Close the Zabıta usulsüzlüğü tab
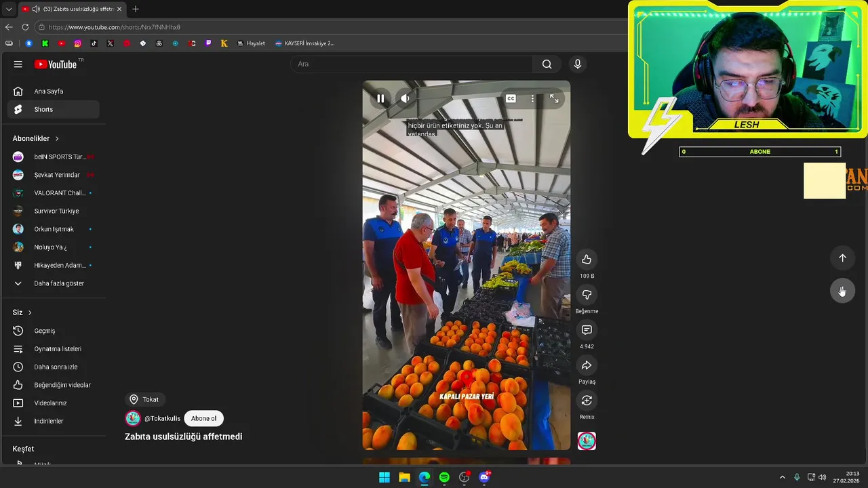Viewport: 868px width, 488px height. [x=119, y=9]
